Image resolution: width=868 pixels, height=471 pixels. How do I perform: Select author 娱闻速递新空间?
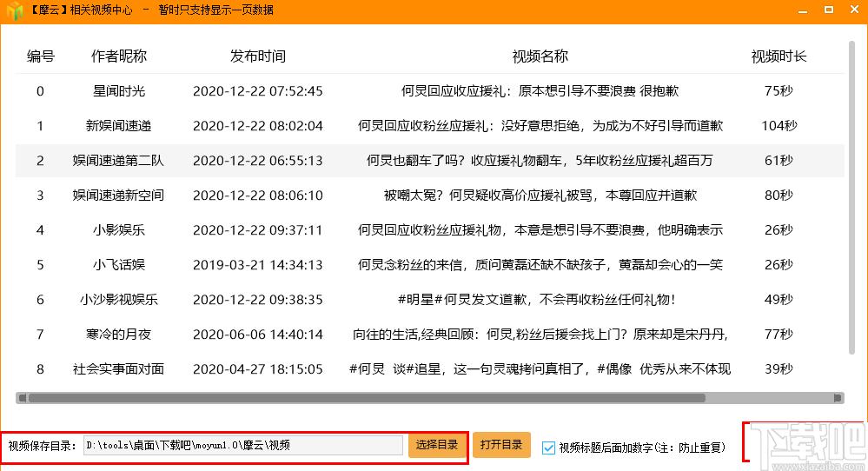[x=118, y=196]
